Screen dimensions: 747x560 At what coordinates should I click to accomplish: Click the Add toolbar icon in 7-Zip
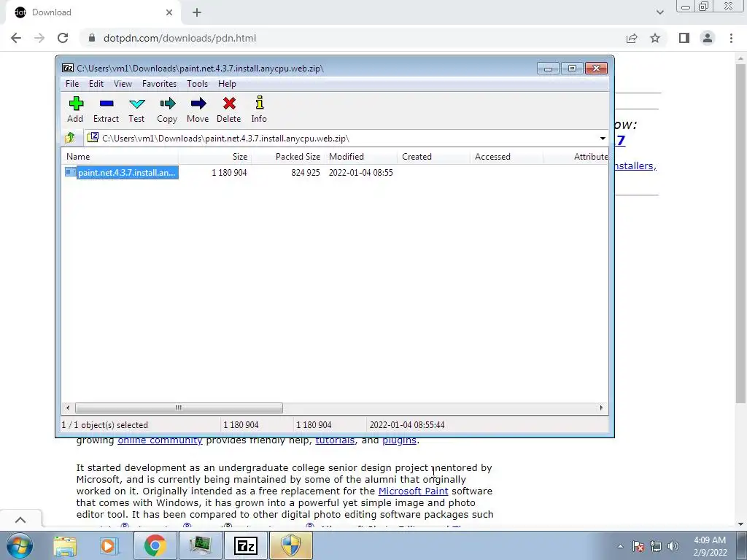click(x=76, y=104)
